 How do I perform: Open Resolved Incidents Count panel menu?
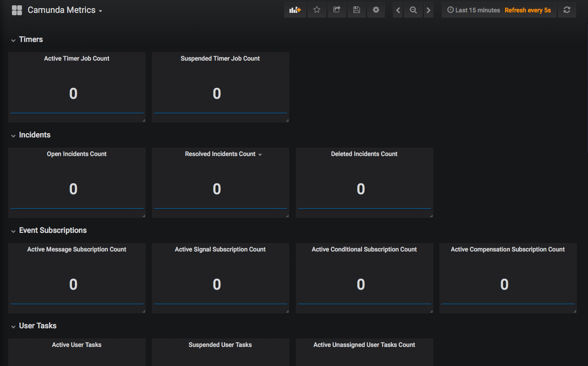260,155
